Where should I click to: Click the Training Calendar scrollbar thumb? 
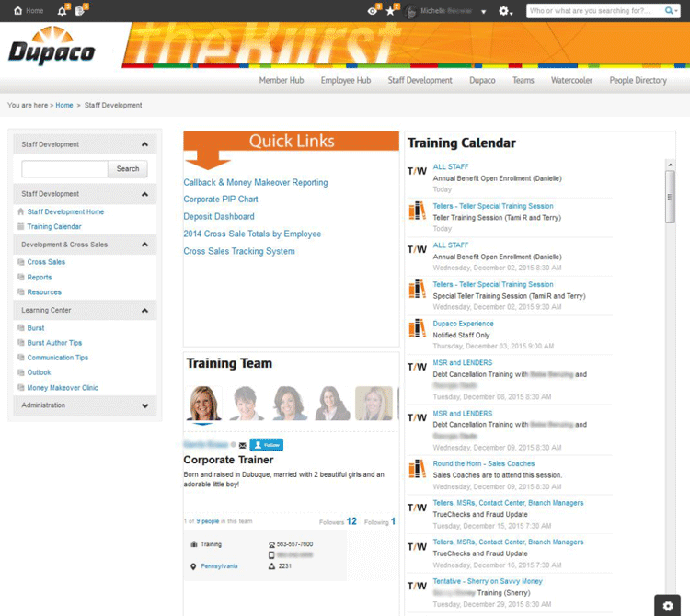tap(670, 197)
